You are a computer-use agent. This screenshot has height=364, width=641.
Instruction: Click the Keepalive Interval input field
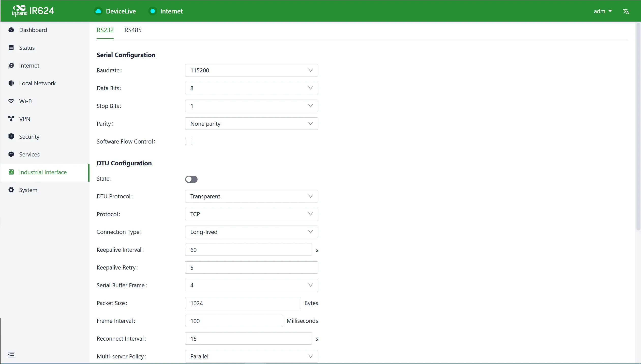tap(248, 250)
